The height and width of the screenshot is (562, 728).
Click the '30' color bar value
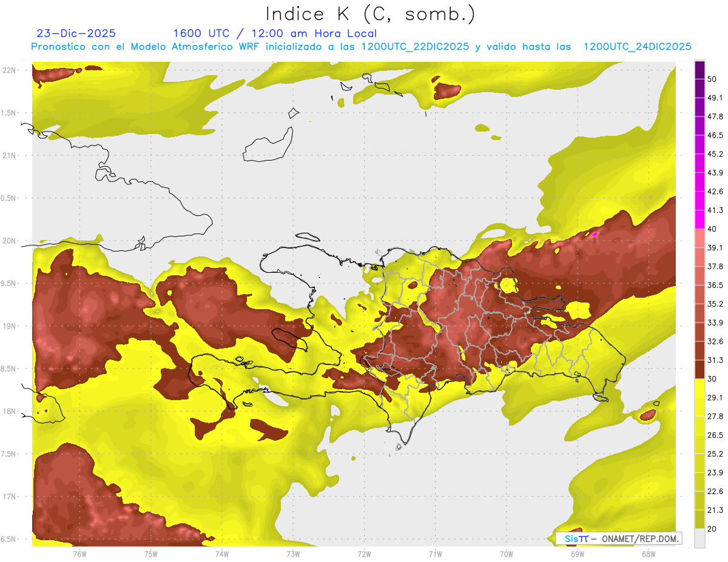(x=713, y=379)
